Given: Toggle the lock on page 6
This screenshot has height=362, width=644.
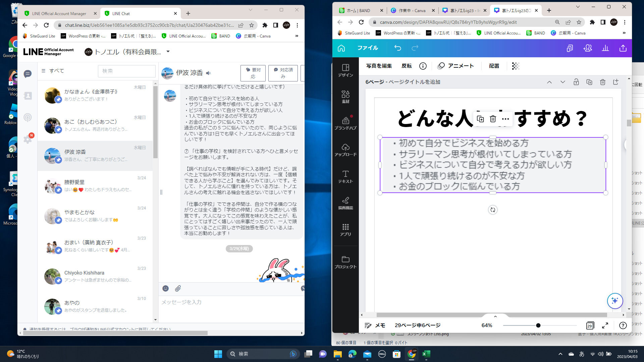Looking at the screenshot, I should click(x=576, y=82).
